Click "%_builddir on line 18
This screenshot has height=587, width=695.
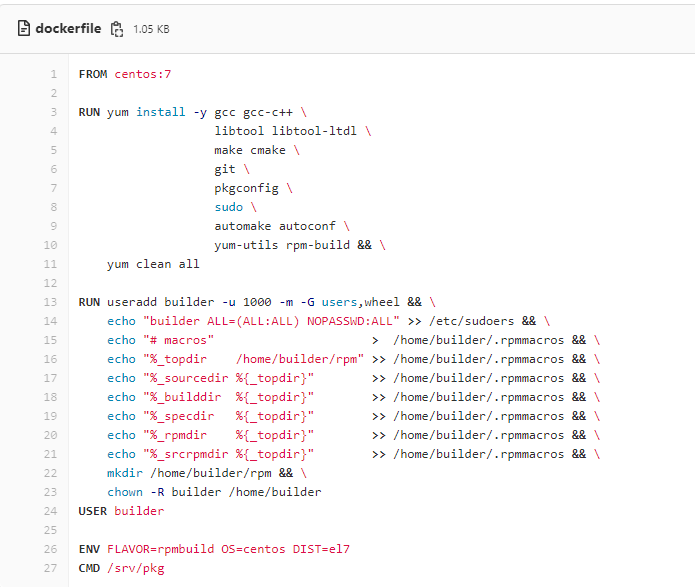[x=182, y=397]
